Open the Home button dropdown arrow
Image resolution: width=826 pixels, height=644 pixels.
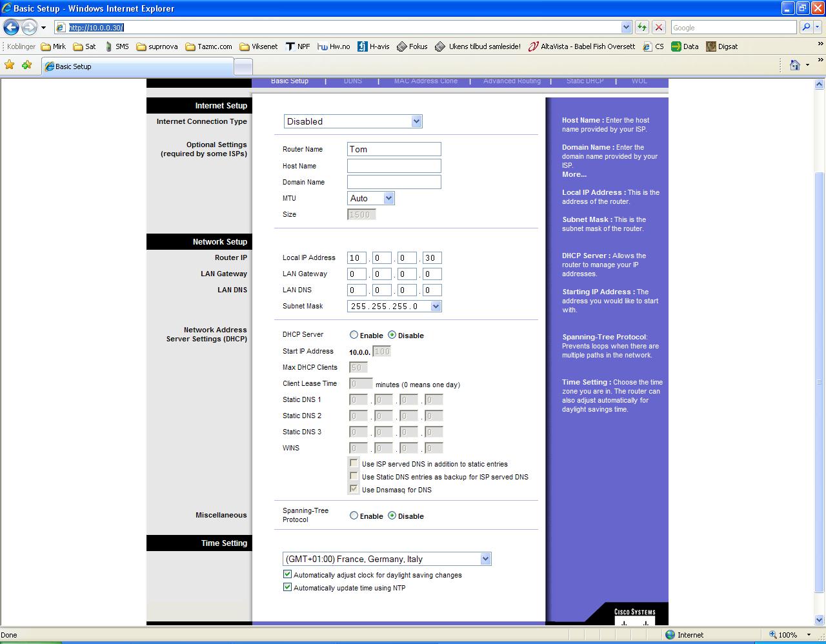[807, 65]
